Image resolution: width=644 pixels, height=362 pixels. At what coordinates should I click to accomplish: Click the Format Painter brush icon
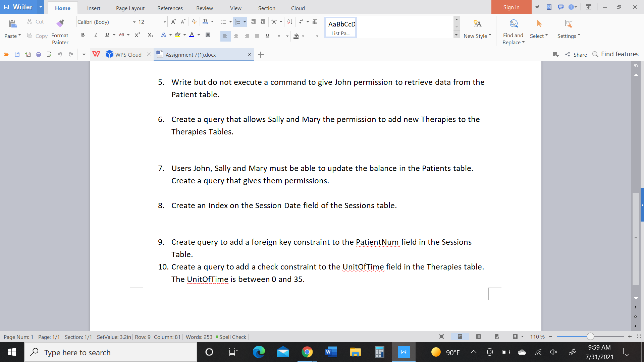pos(60,23)
